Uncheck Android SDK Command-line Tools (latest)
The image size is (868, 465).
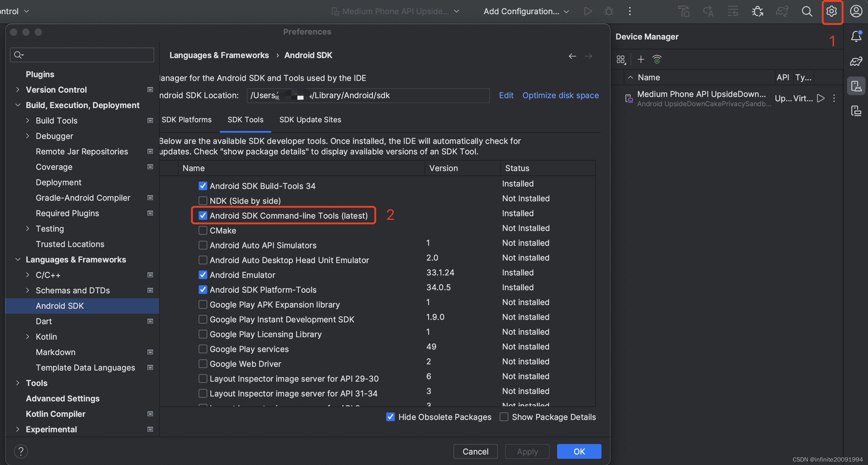pos(203,216)
